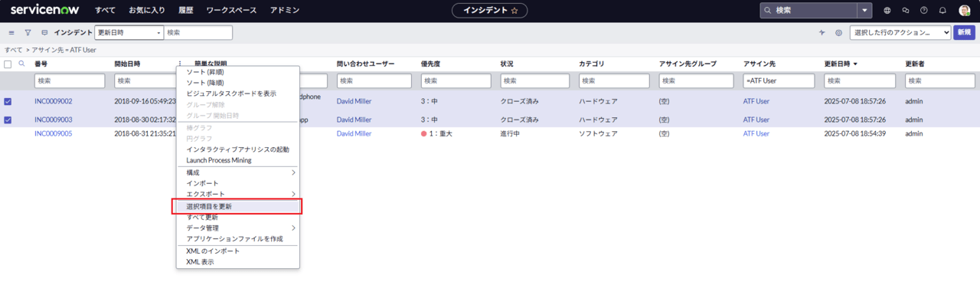The height and width of the screenshot is (292, 980).
Task: Open the list controls hamburger menu
Action: tap(11, 33)
